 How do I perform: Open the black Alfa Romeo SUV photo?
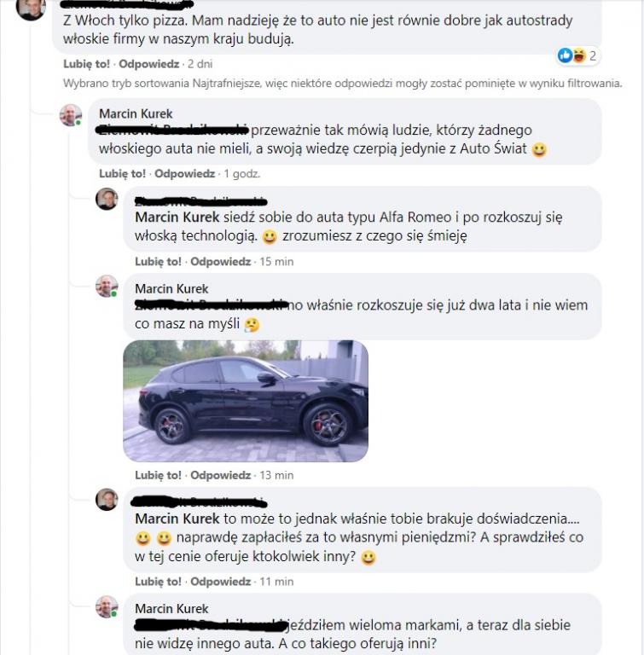pos(246,401)
